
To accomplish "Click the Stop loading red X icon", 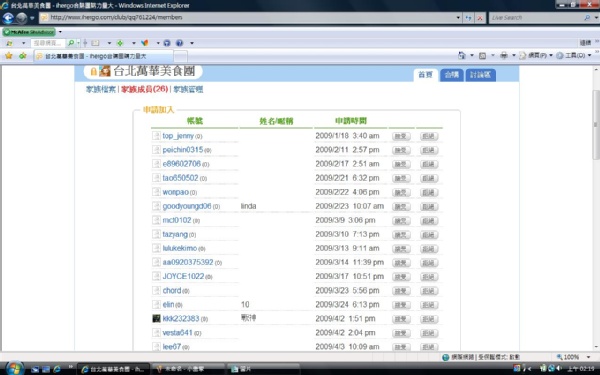I will click(x=480, y=18).
